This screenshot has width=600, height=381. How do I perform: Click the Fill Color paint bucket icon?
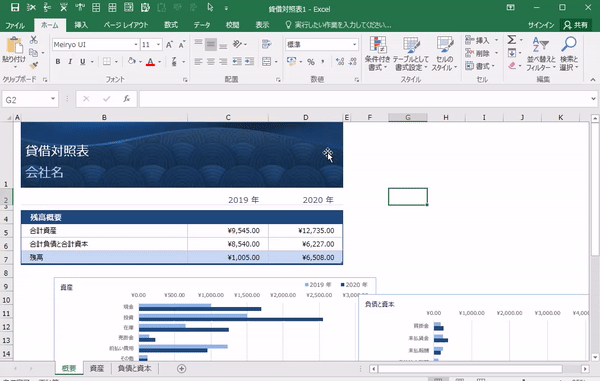[132, 62]
